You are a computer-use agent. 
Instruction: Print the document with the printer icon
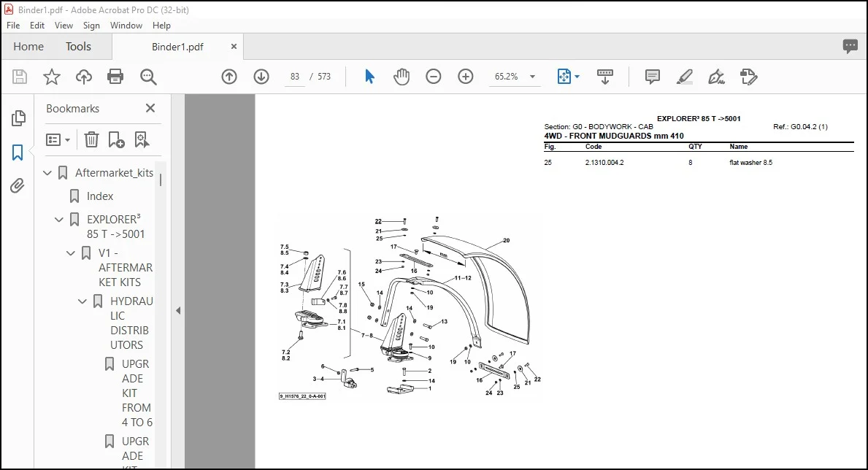(x=115, y=77)
